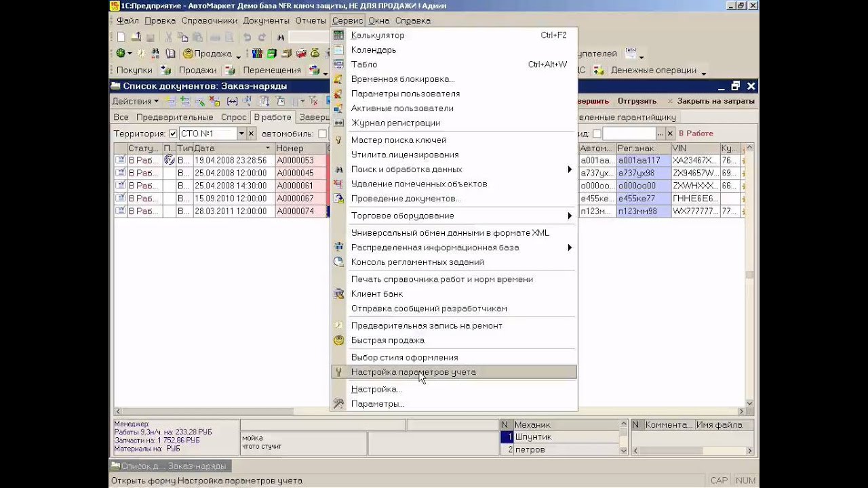The width and height of the screenshot is (868, 488).
Task: Select mechanic Шпунтик in the bottom list
Action: pos(566,437)
